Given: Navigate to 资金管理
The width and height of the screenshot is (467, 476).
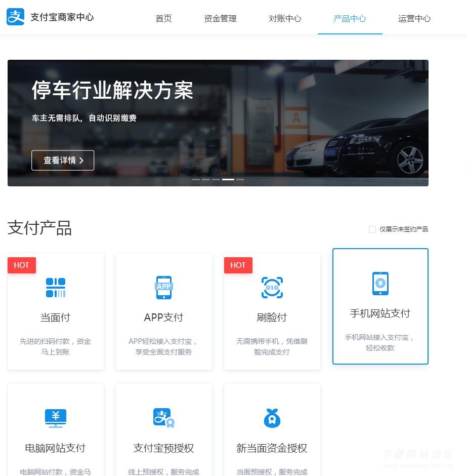Looking at the screenshot, I should pos(220,18).
